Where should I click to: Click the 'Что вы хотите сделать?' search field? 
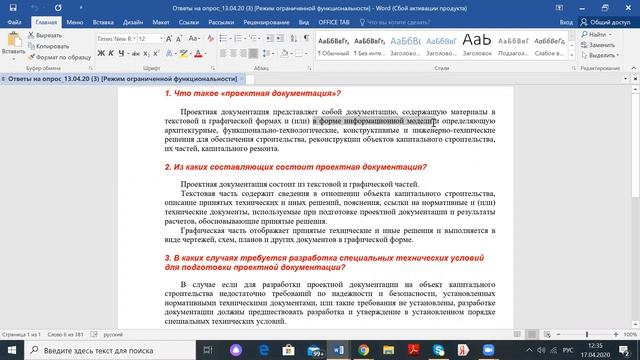pos(395,22)
